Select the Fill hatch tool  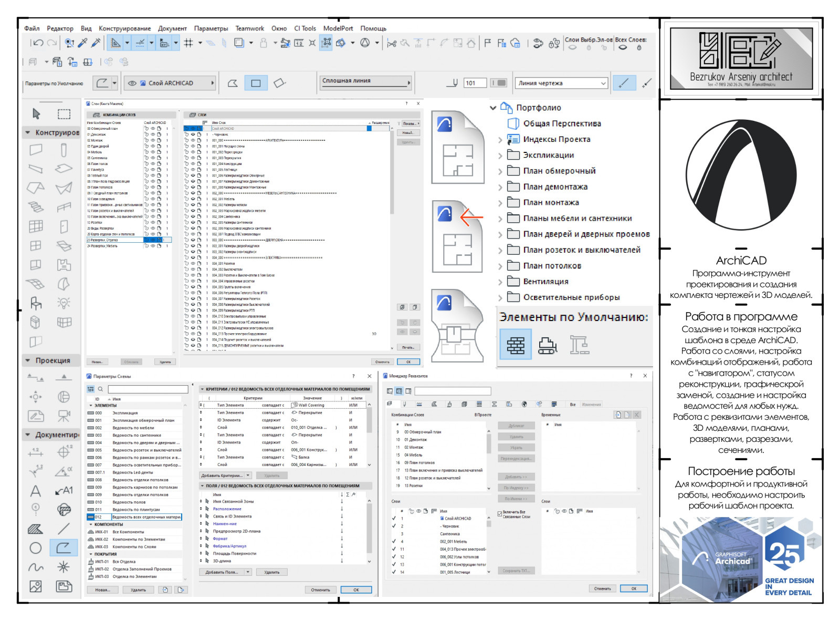(x=36, y=529)
